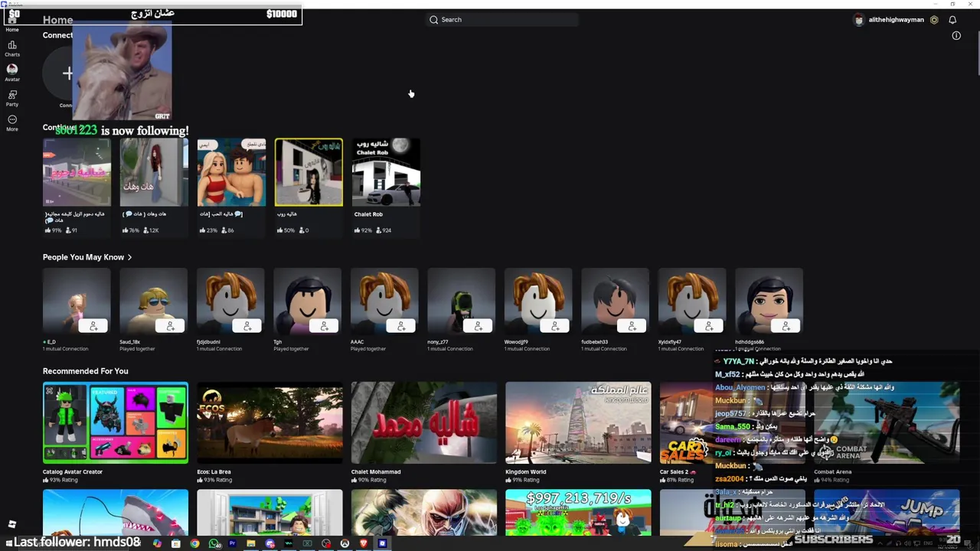Open the Party sidebar icon
Screen dimensions: 980x551
click(x=12, y=98)
